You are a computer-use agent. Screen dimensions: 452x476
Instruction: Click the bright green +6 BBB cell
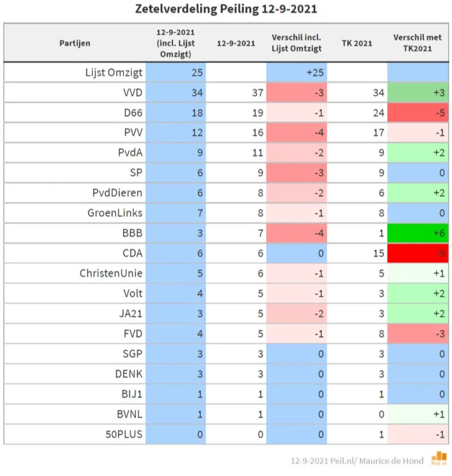click(418, 233)
